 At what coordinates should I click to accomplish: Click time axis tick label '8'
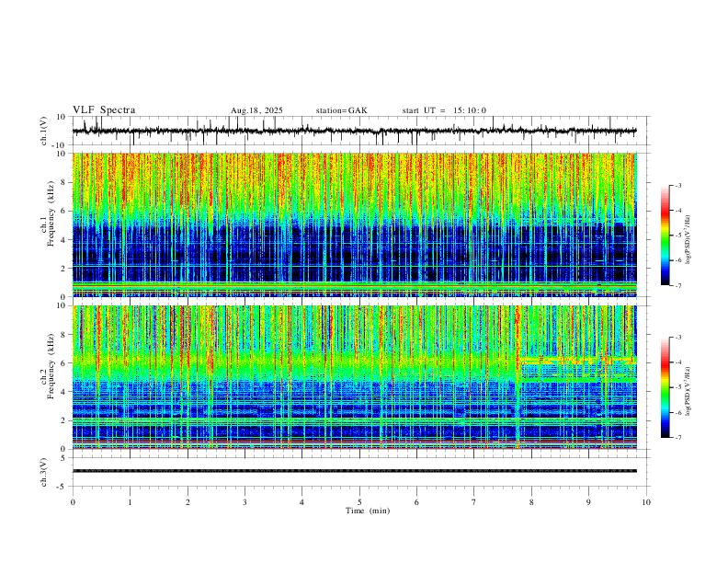[x=531, y=502]
